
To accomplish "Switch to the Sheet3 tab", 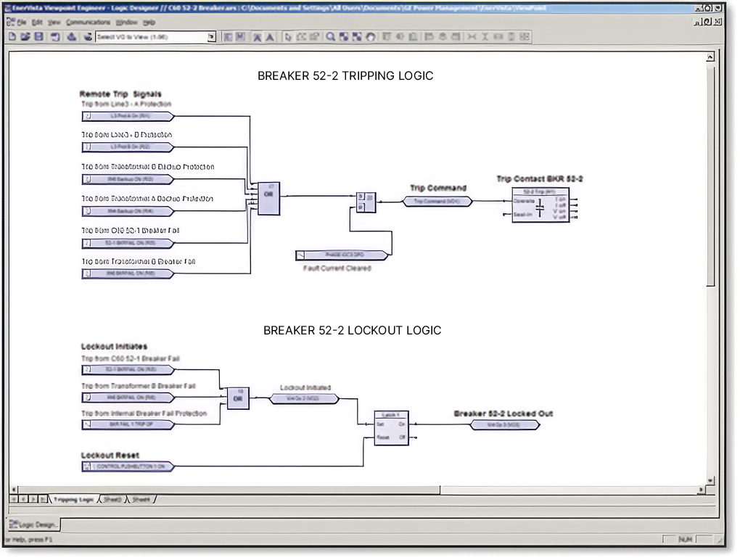I will [x=112, y=500].
